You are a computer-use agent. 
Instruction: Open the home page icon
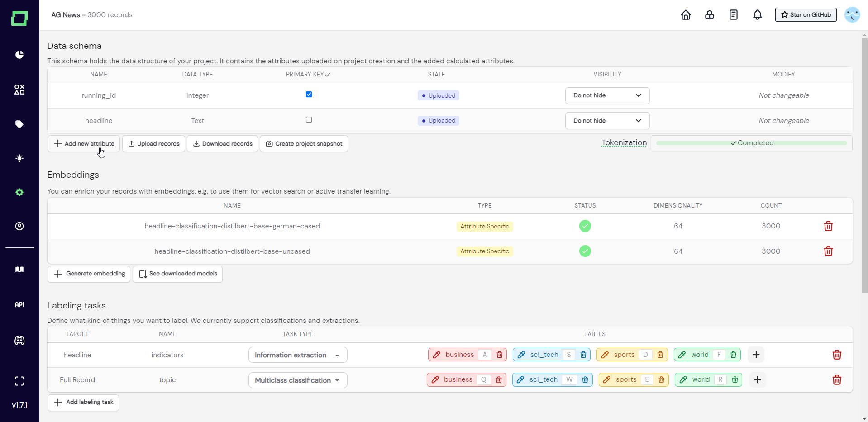686,15
